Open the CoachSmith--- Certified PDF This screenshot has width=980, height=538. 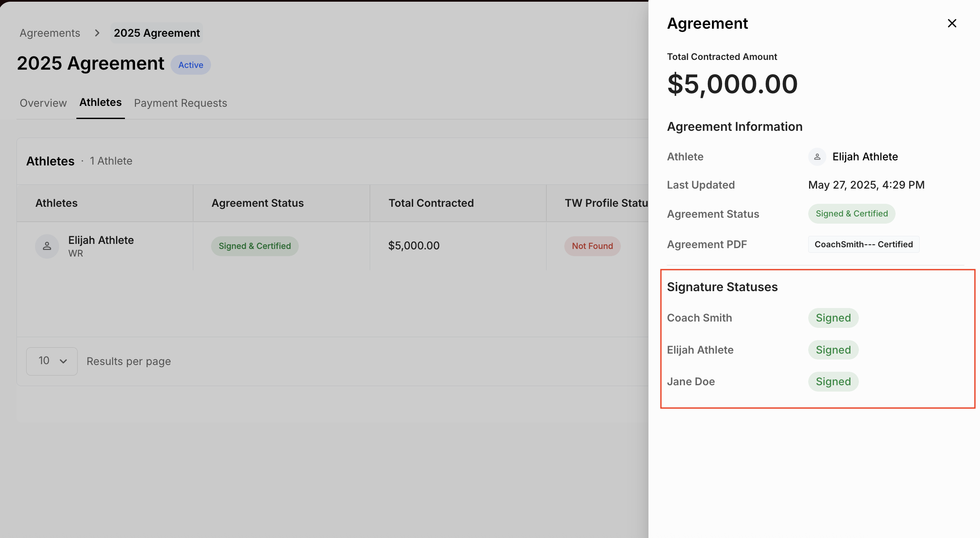pyautogui.click(x=864, y=244)
